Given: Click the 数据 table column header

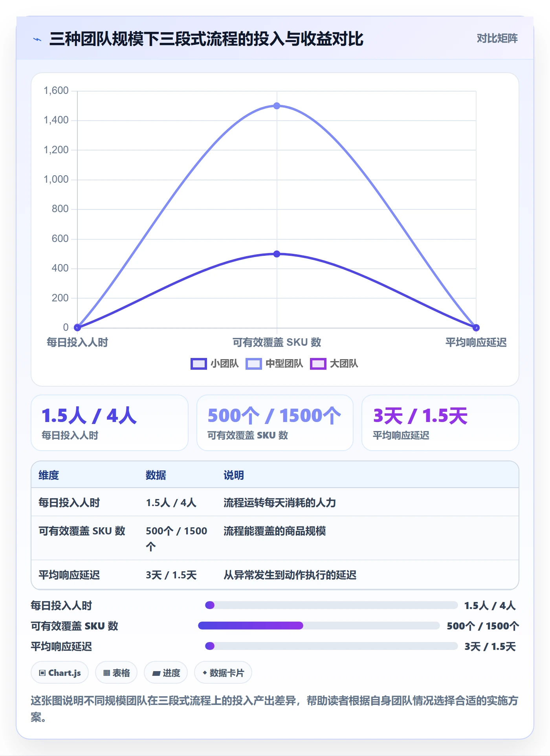Looking at the screenshot, I should coord(156,475).
